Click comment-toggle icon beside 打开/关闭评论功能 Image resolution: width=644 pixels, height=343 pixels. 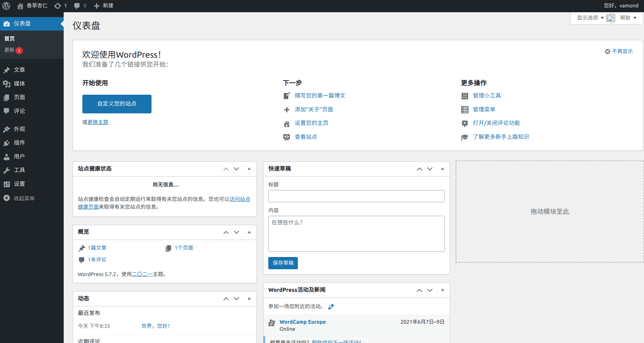pyautogui.click(x=465, y=124)
